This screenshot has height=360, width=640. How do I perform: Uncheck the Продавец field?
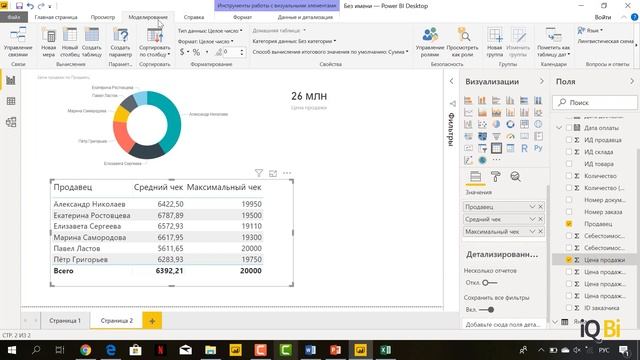coord(569,224)
